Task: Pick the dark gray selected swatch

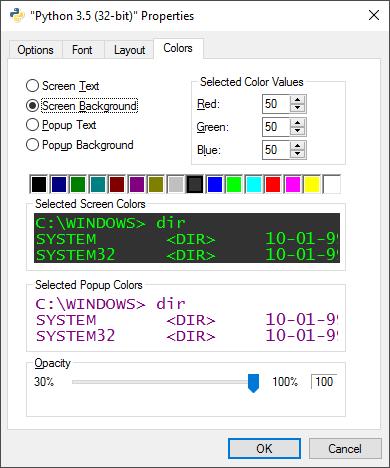Action: tap(195, 184)
